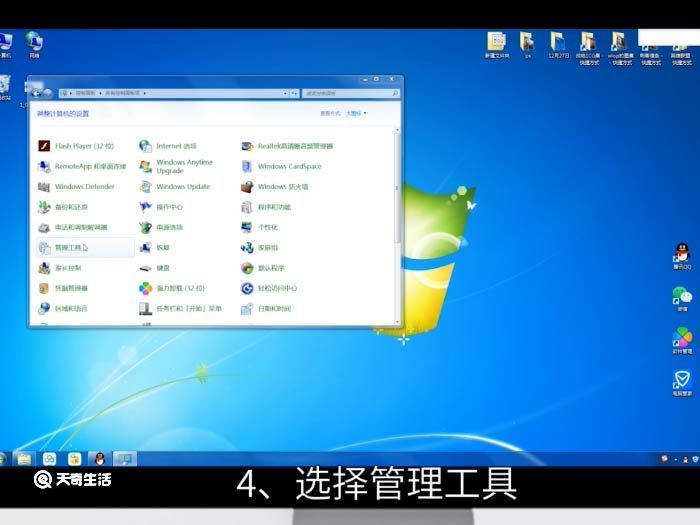Viewport: 700px width, 525px height.
Task: Open 家长控制
Action: (x=60, y=268)
